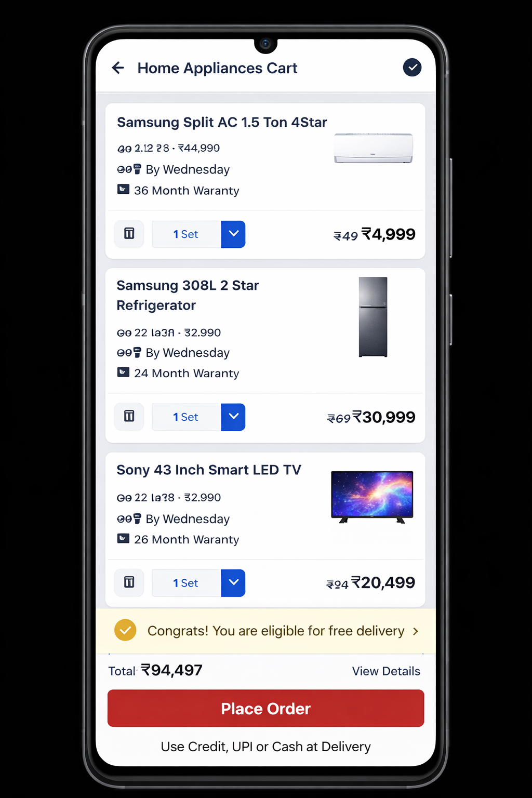Open the Samsung Split AC product thumbnail

point(373,148)
